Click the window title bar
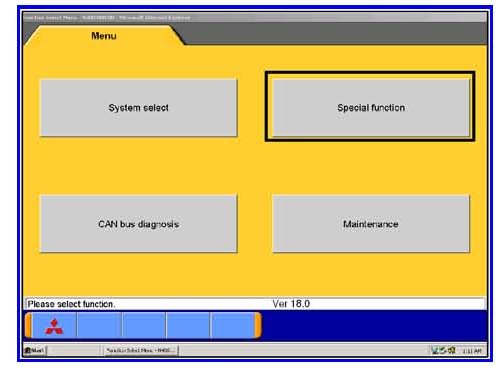The width and height of the screenshot is (496, 367). click(x=255, y=17)
